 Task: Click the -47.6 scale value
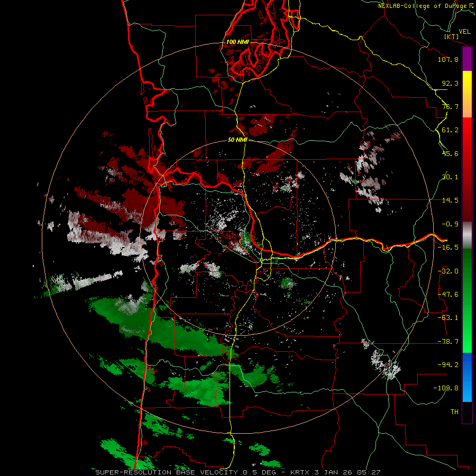tap(448, 295)
